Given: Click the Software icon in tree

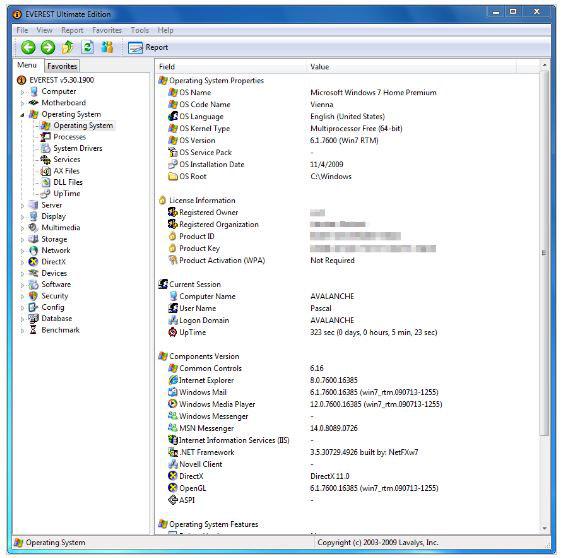Looking at the screenshot, I should click(34, 285).
